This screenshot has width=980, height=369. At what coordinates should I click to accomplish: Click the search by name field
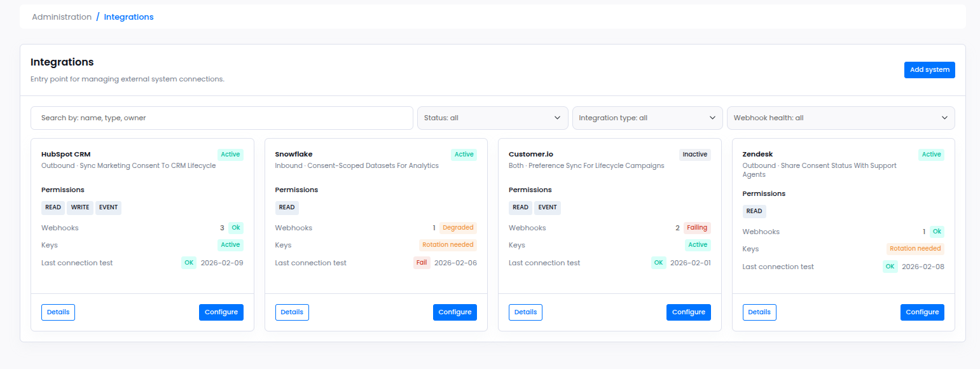222,118
